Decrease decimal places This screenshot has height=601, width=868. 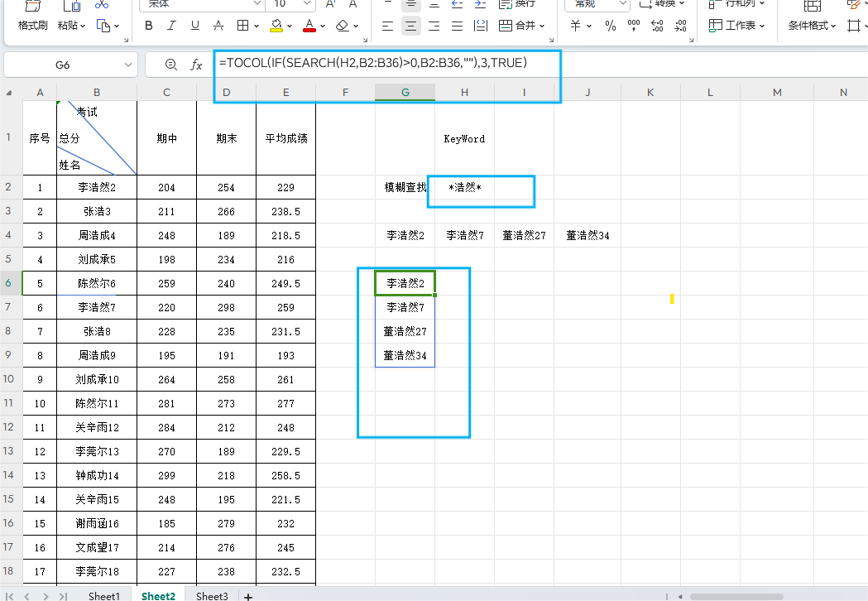tap(680, 26)
